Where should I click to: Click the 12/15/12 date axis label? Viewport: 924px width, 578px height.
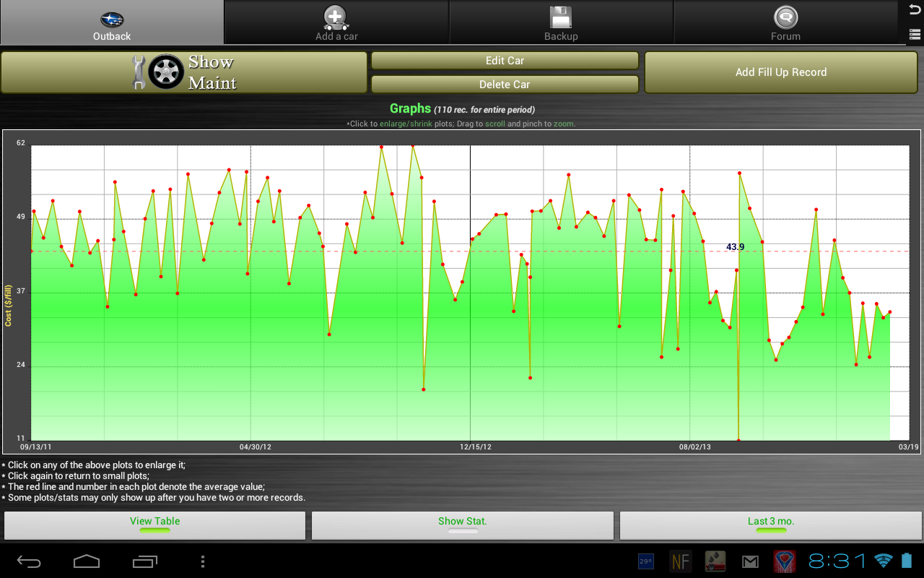point(476,447)
